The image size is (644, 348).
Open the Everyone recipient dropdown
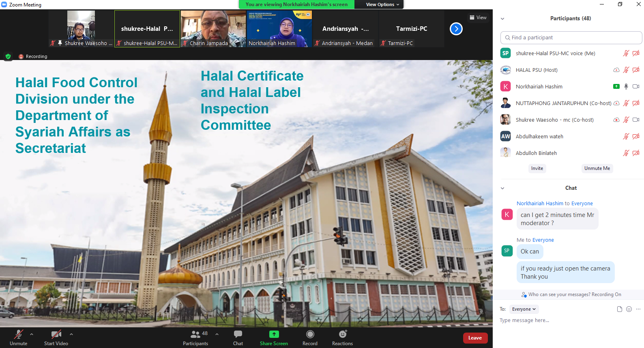click(x=524, y=309)
